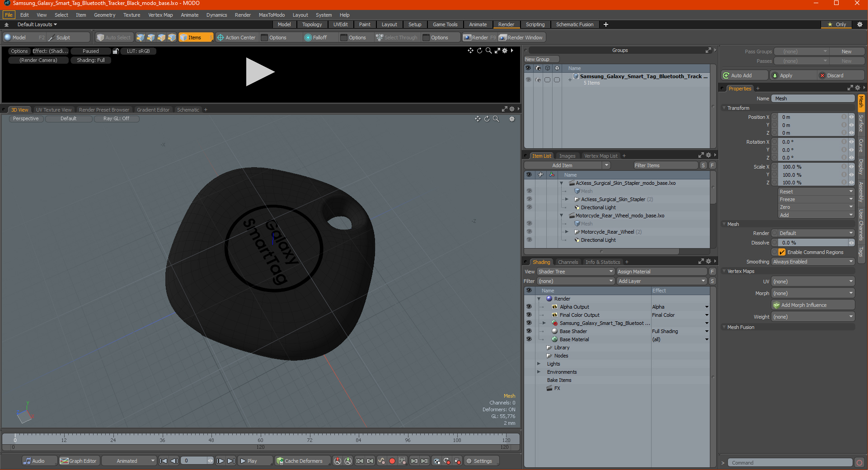Click the red record autokey icon
Screen dimensions: 868x470
pyautogui.click(x=392, y=461)
